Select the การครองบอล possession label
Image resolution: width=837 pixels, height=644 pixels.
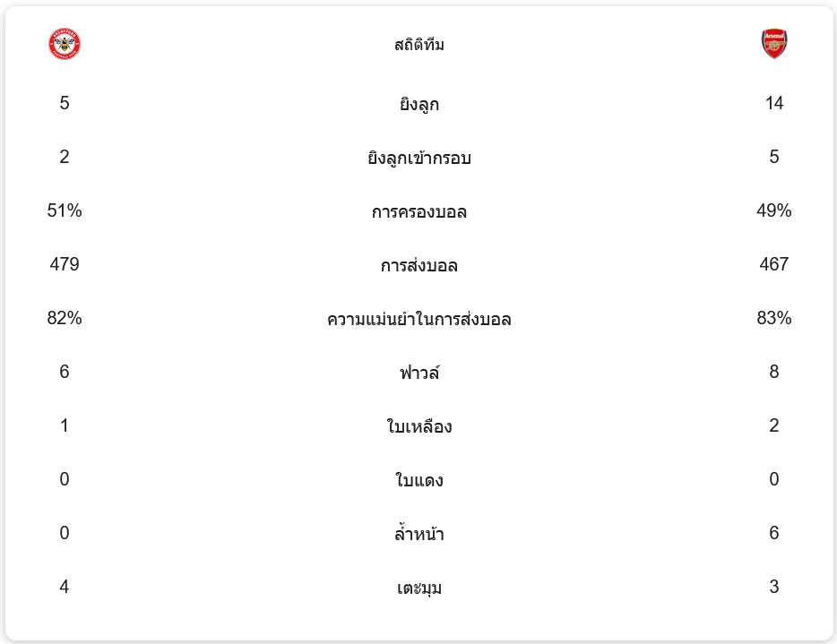point(419,211)
